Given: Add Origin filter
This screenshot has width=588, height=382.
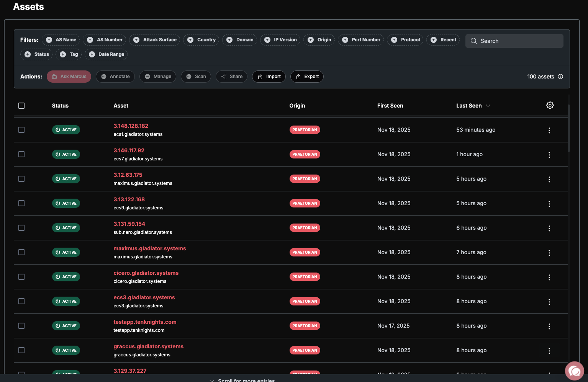Looking at the screenshot, I should 319,40.
